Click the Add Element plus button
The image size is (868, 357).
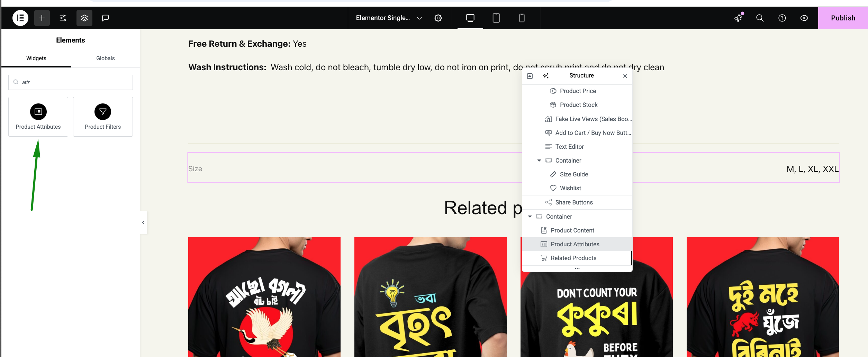42,18
